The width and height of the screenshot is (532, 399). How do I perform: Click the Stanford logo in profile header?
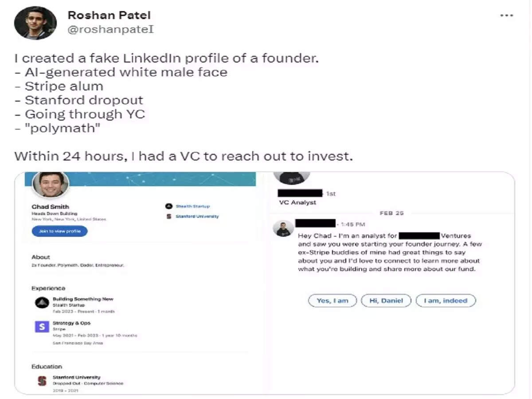[168, 216]
